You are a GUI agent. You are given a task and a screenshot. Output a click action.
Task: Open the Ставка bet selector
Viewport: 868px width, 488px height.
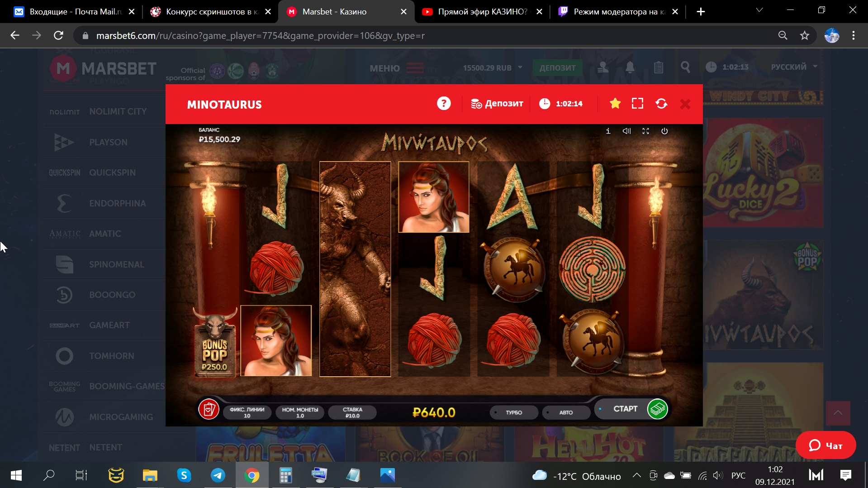coord(352,412)
